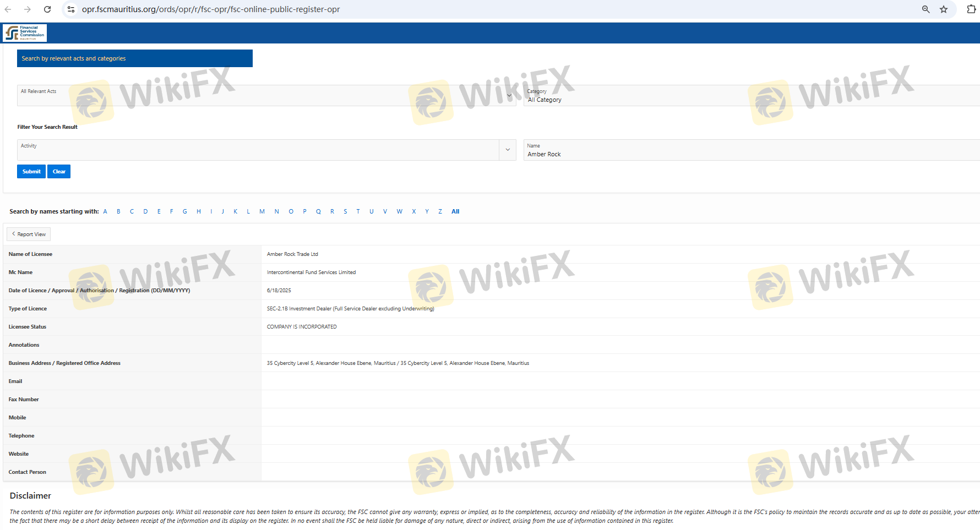The height and width of the screenshot is (530, 980).
Task: Show All names in the alphabet filter
Action: point(455,211)
